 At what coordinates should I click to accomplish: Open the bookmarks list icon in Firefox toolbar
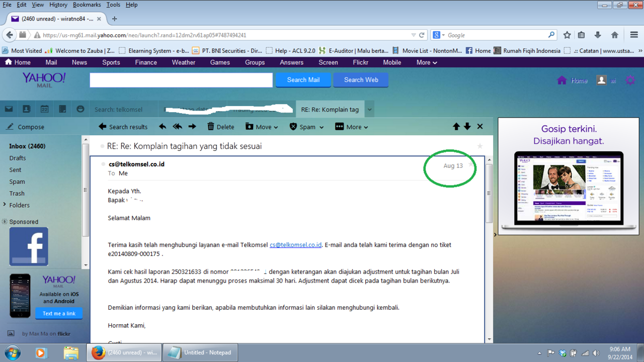pyautogui.click(x=582, y=35)
